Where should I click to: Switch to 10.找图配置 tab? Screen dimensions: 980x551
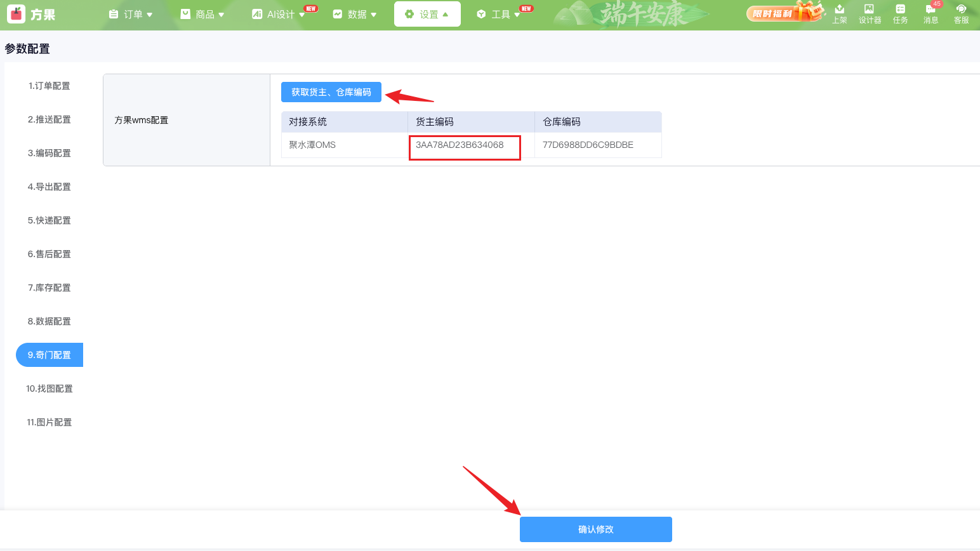point(50,388)
